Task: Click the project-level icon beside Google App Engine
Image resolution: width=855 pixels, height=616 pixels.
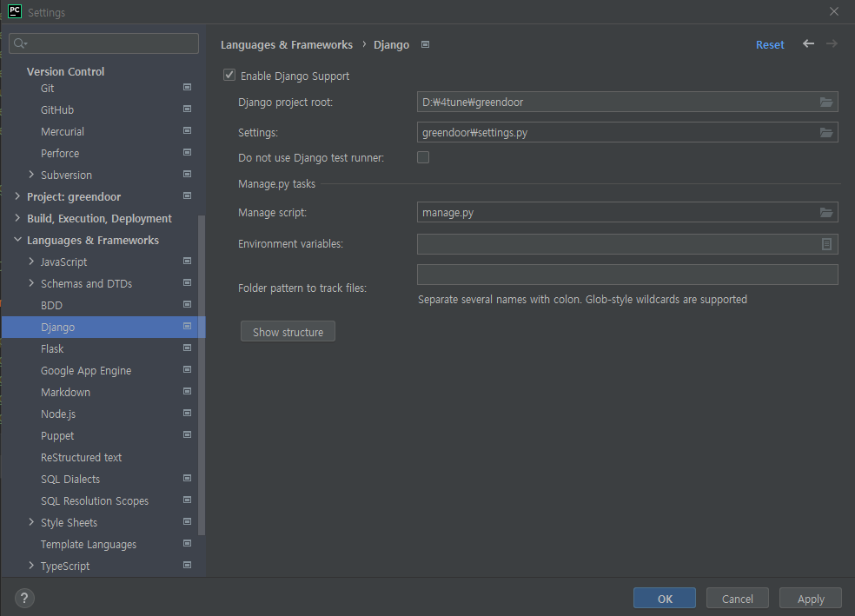Action: (x=187, y=369)
